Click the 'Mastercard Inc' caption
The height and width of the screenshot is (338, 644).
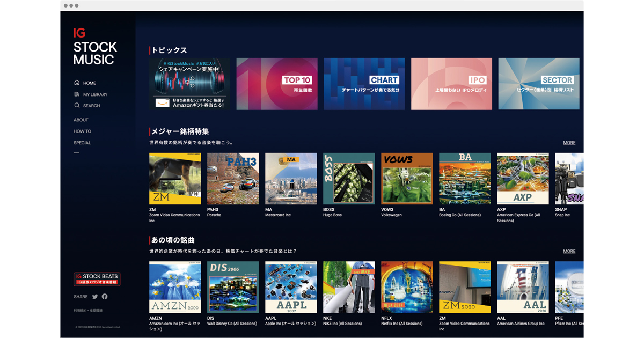[x=278, y=215]
